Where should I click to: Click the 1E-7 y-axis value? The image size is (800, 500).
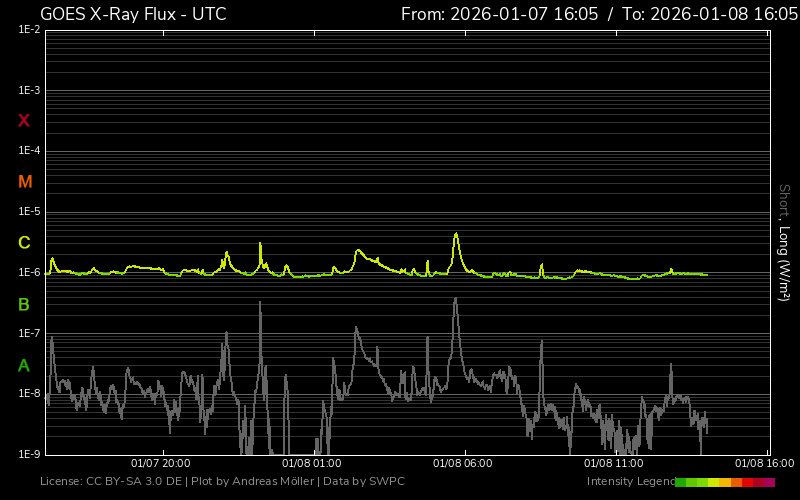pyautogui.click(x=29, y=333)
